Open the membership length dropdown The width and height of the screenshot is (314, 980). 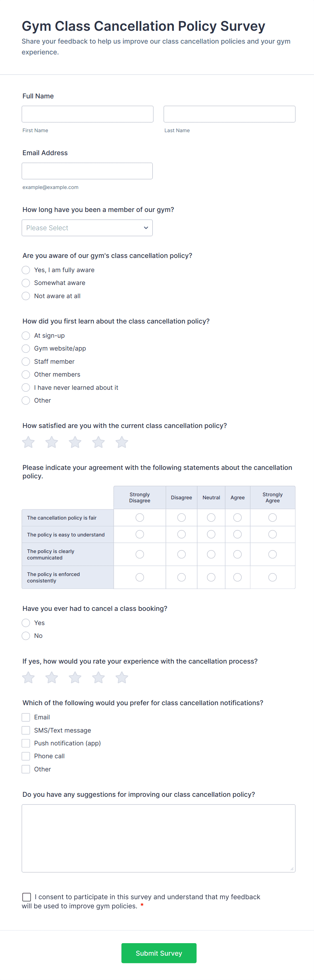click(x=87, y=228)
